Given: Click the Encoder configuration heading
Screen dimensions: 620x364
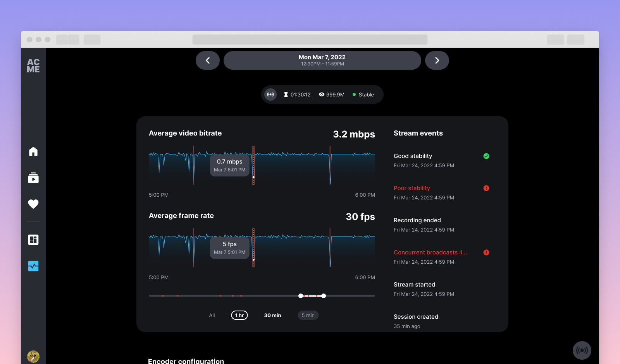Looking at the screenshot, I should (186, 361).
